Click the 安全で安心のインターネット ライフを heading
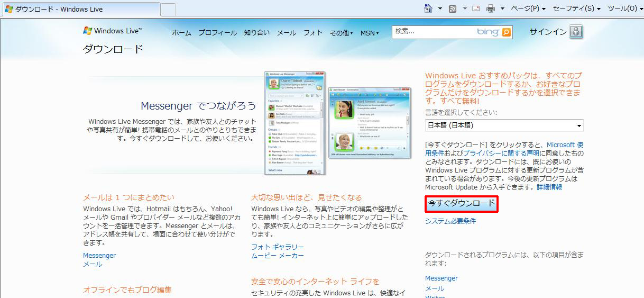 pyautogui.click(x=315, y=281)
